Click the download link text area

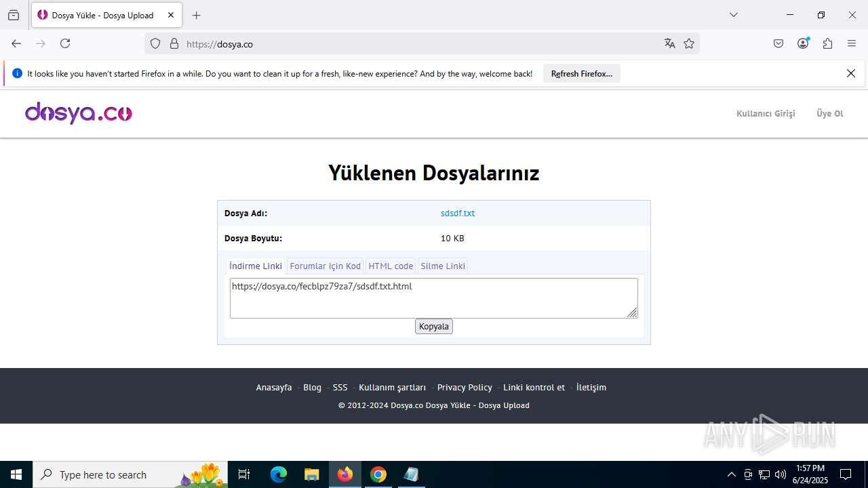point(434,298)
